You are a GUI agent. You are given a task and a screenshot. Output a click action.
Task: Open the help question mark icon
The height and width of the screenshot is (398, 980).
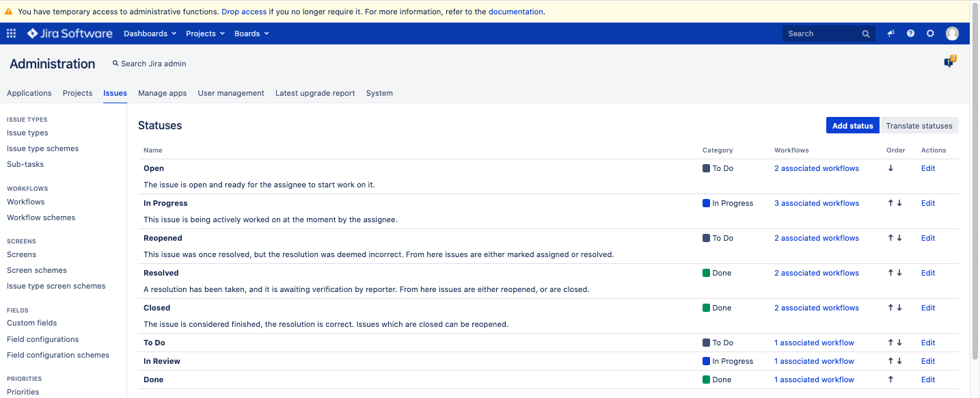click(x=910, y=34)
